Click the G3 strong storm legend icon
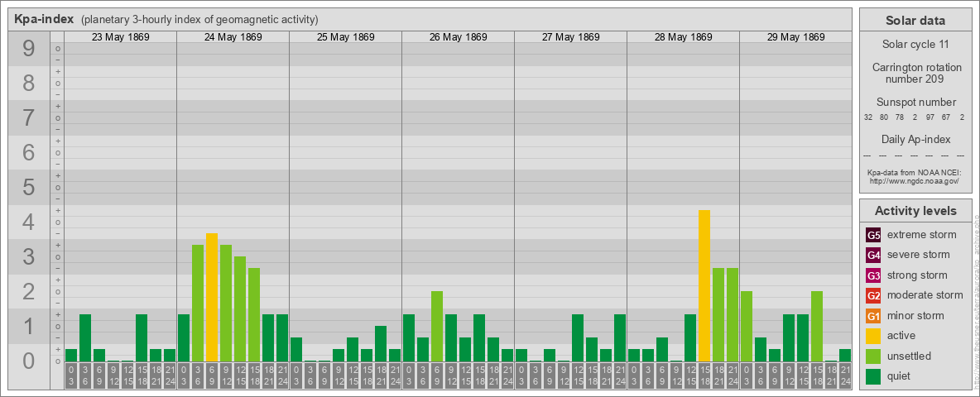The height and width of the screenshot is (397, 980). [x=873, y=275]
